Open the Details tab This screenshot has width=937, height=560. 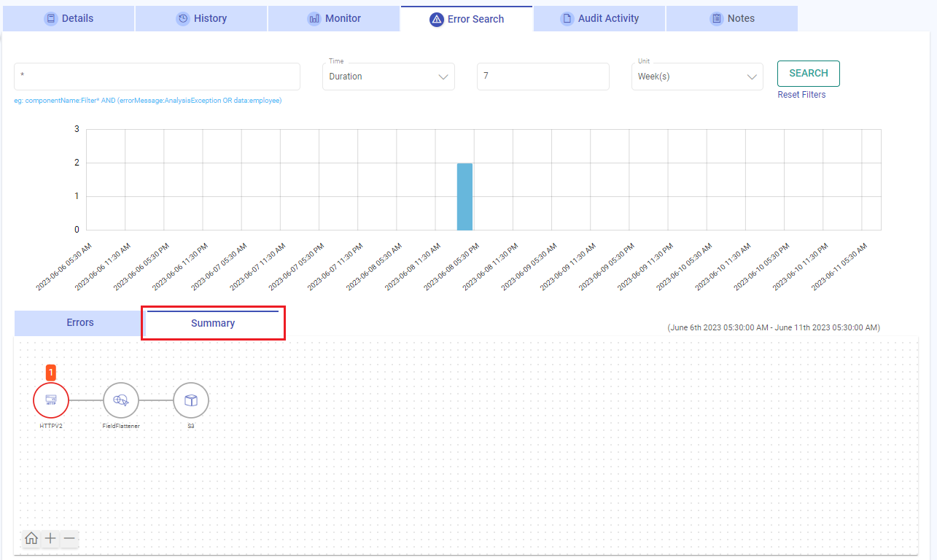tap(69, 18)
